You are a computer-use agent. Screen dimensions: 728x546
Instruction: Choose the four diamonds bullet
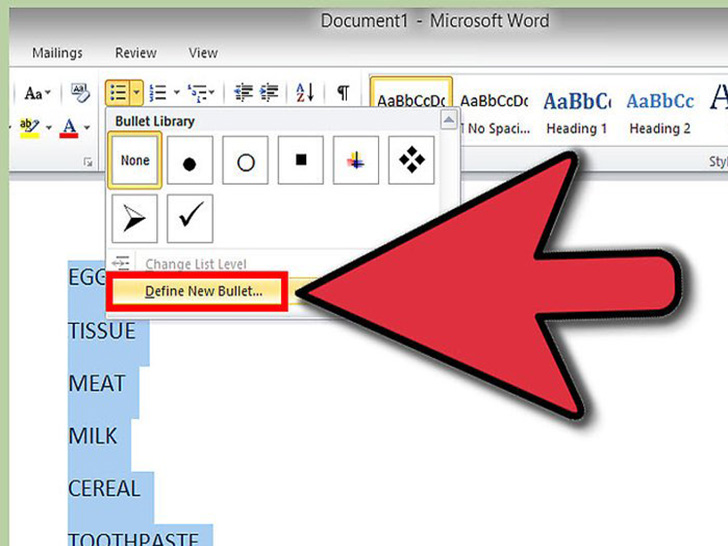411,160
